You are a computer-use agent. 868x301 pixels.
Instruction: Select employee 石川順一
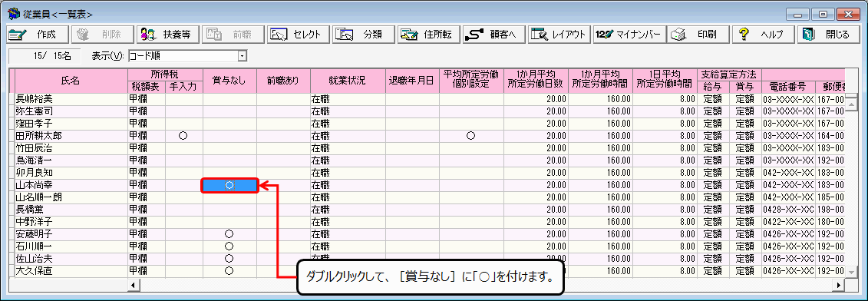click(x=71, y=246)
